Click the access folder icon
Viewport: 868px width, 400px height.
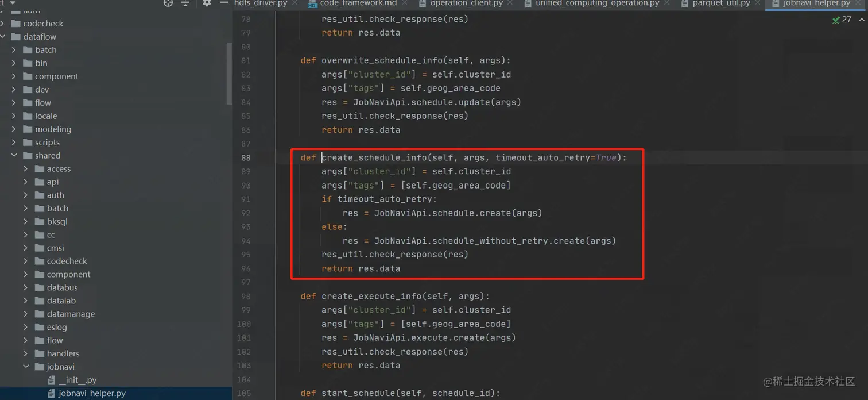click(x=40, y=169)
